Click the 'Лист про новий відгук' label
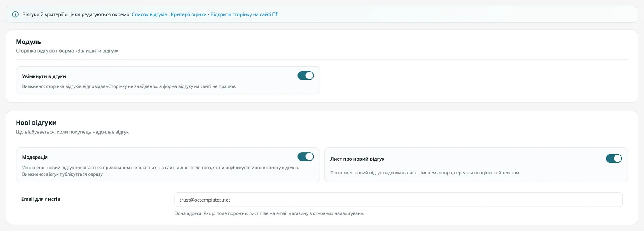Viewport: 644px width, 231px height. [357, 159]
